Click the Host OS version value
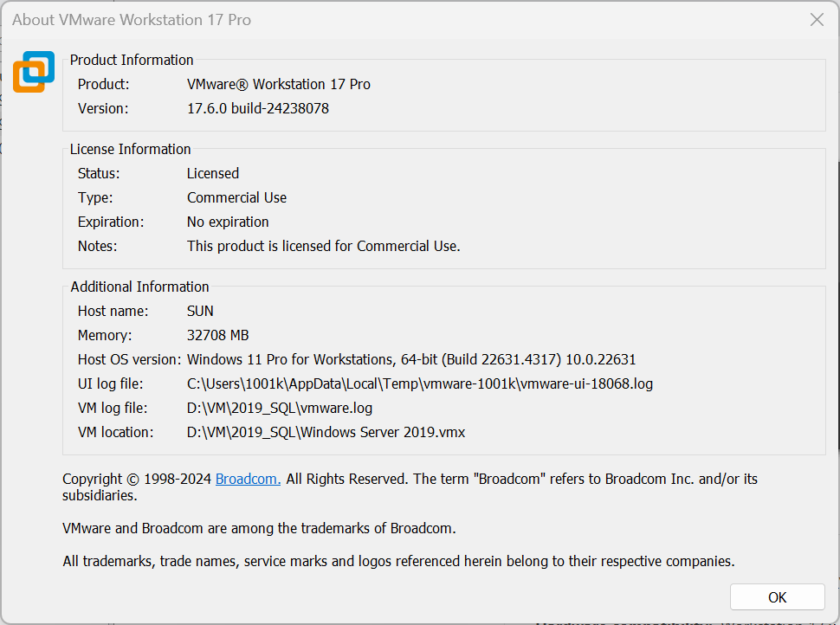Image resolution: width=840 pixels, height=625 pixels. point(411,359)
